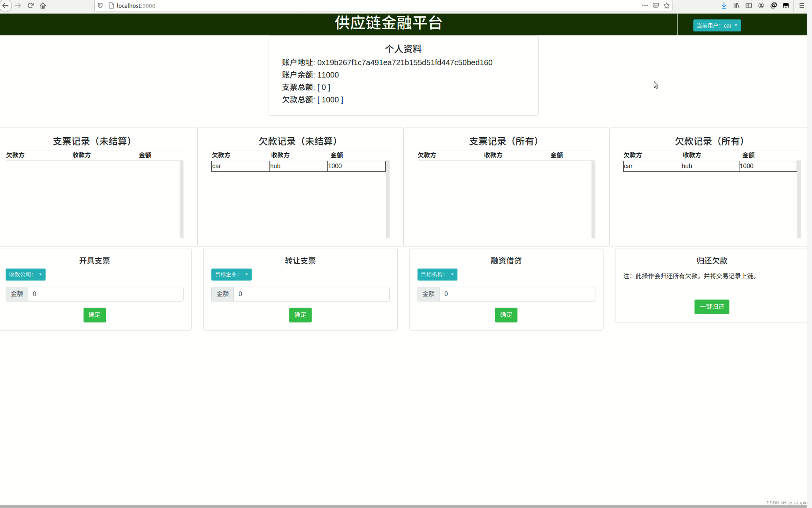Open the 当前用户 car dropdown

tap(717, 25)
